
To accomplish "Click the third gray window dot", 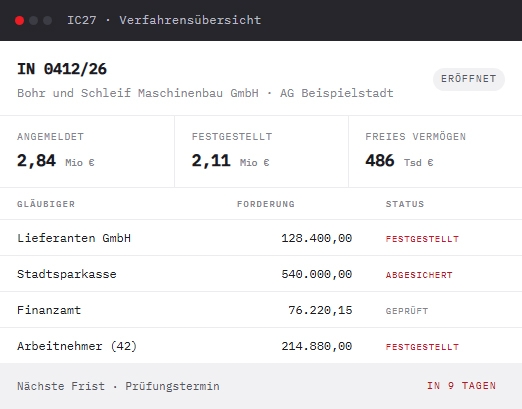I will pyautogui.click(x=47, y=20).
